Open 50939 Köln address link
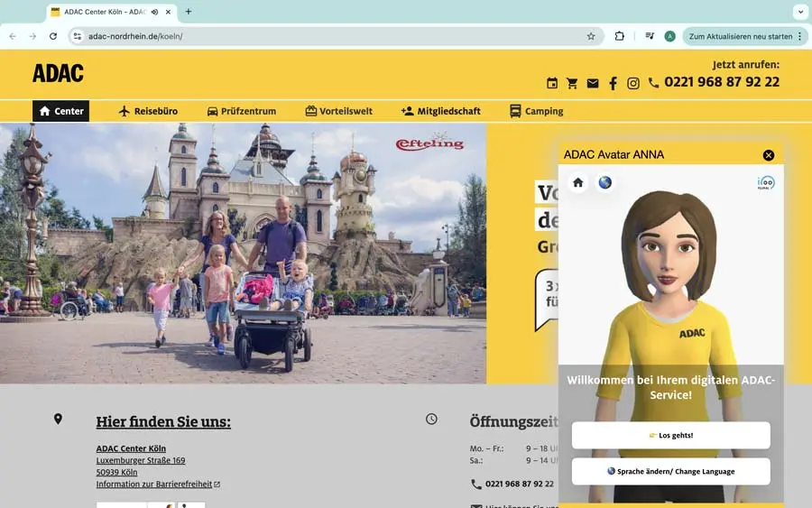Viewport: 812px width, 508px height. 116,472
